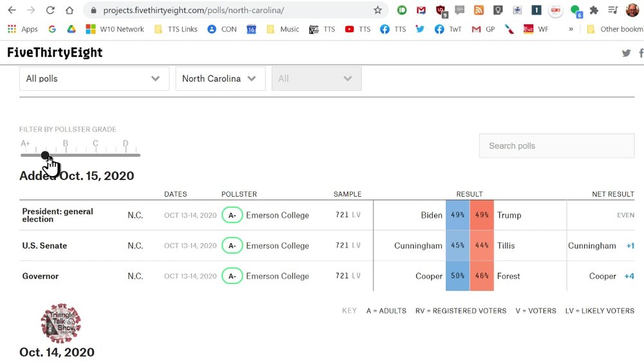Click the gray speech bubble extension

pyautogui.click(x=460, y=10)
